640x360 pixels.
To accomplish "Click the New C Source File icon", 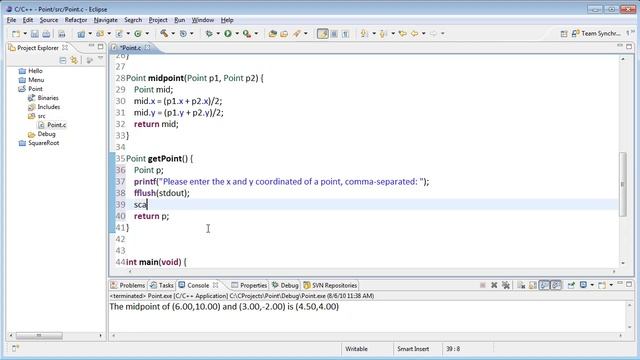I will (x=119, y=34).
